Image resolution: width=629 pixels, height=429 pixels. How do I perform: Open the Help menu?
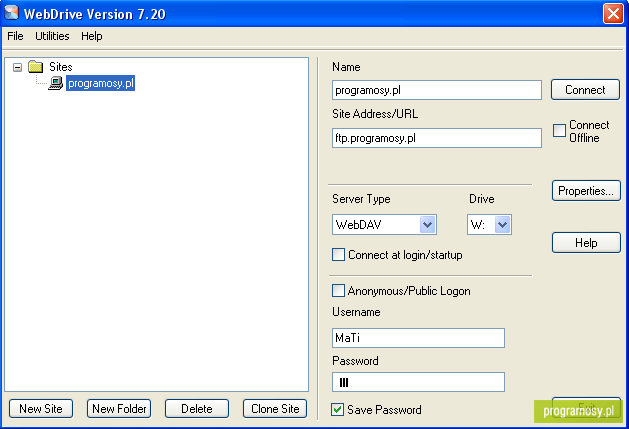pyautogui.click(x=91, y=36)
